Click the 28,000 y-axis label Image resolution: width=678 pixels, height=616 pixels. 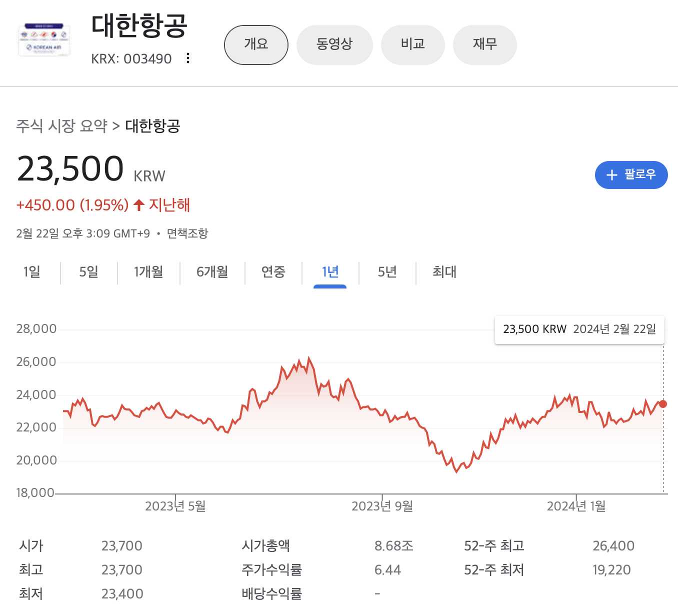click(36, 329)
